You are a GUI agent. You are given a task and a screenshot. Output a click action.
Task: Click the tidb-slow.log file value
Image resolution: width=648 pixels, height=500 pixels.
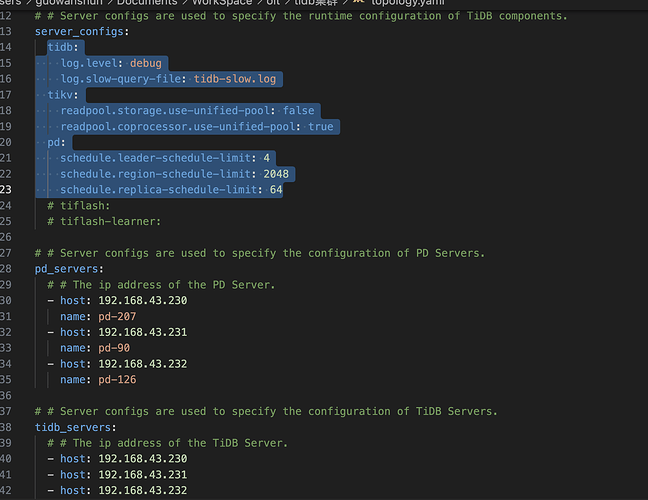(240, 79)
